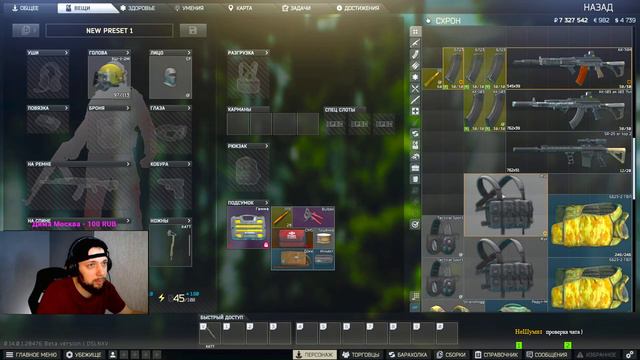Click the profile person icon in bottom bar
Image resolution: width=640 pixels, height=360 pixels.
point(113,355)
